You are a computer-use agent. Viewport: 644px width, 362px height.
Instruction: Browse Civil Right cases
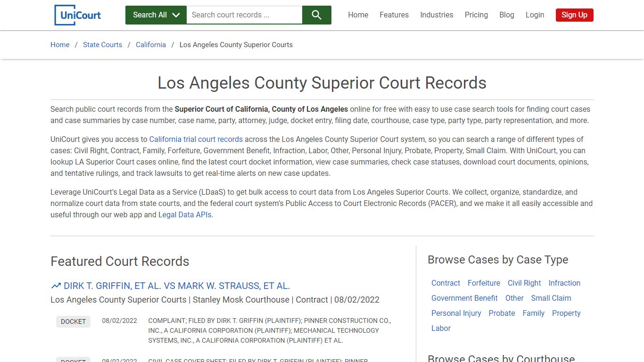tap(524, 283)
